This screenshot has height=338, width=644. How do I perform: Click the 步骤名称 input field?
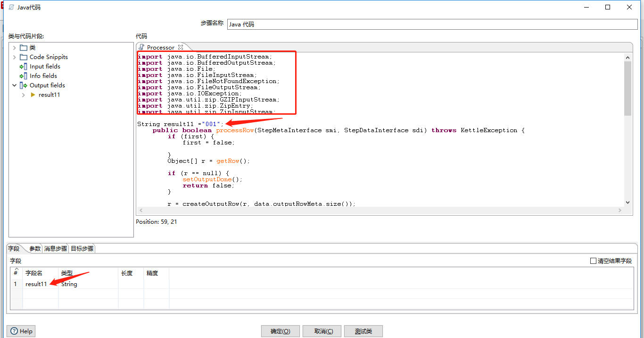click(x=424, y=24)
